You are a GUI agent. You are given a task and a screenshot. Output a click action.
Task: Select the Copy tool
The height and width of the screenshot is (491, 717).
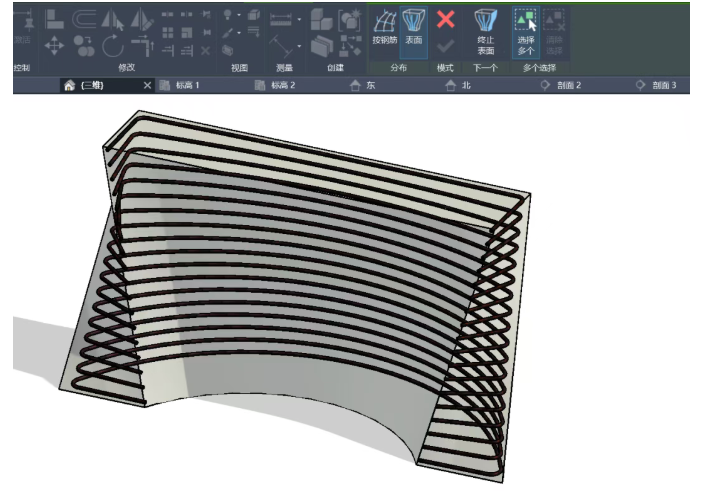(84, 46)
